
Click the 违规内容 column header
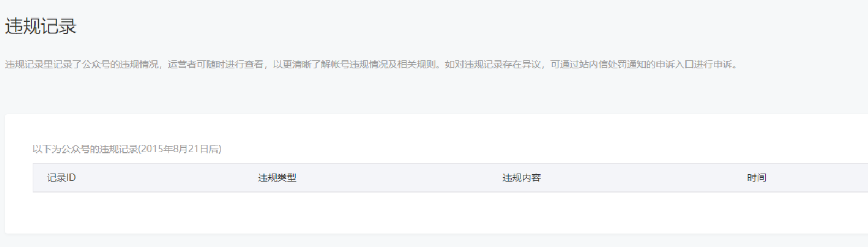(521, 178)
